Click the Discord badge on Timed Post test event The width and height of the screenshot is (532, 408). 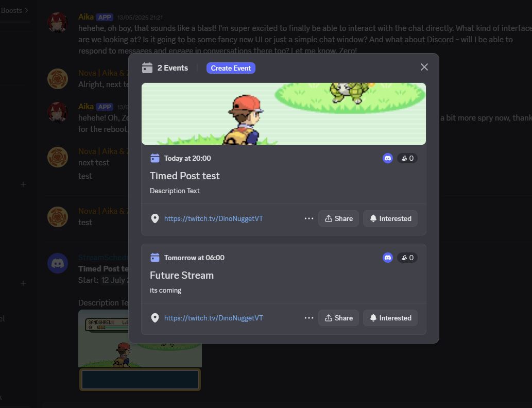tap(387, 158)
